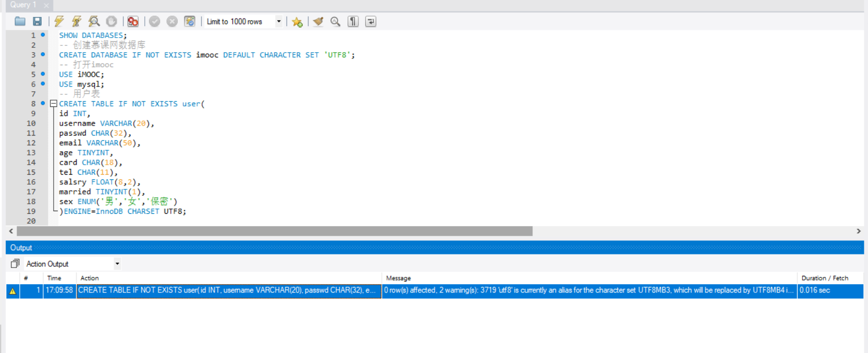
Task: Click the Output panel title bar
Action: pos(435,248)
